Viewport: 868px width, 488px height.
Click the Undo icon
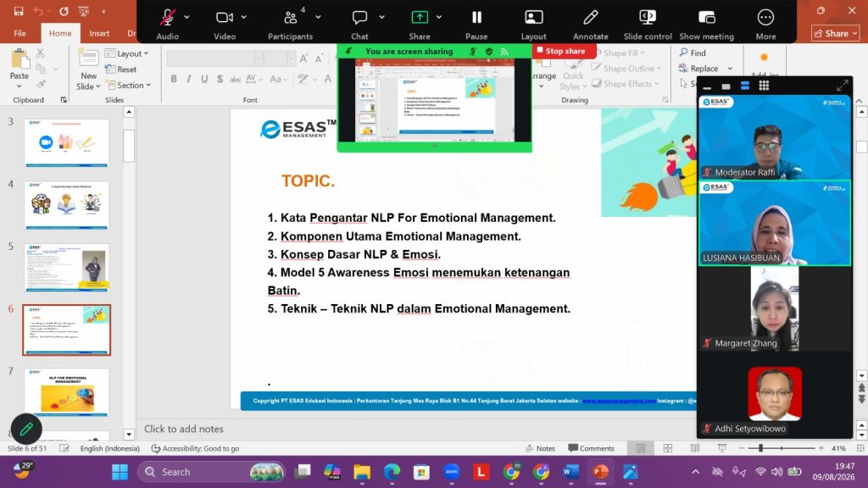coord(38,11)
